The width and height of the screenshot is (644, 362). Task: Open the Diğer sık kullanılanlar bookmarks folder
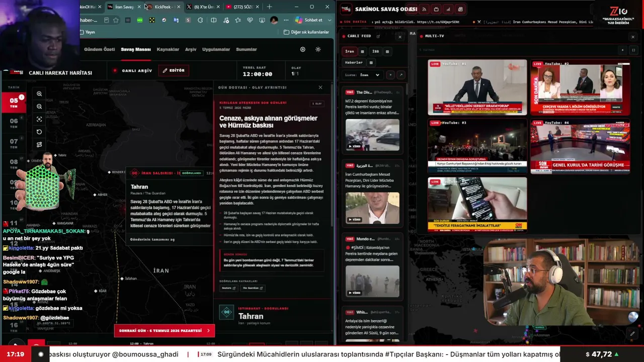(x=306, y=32)
